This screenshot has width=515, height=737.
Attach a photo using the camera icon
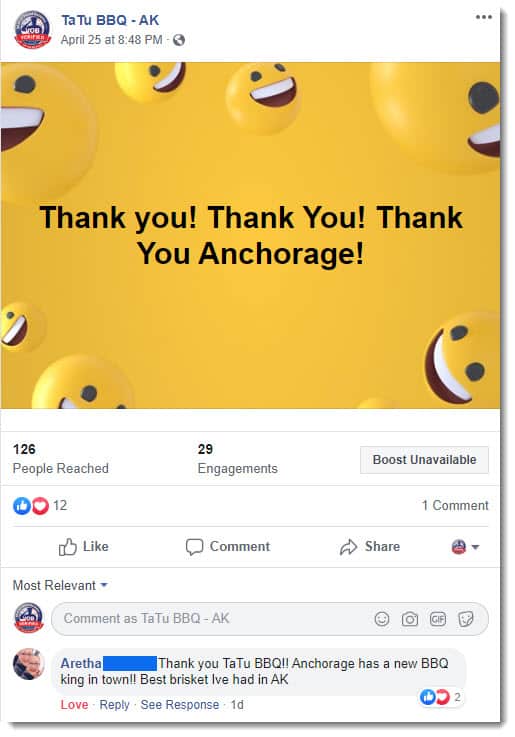click(x=410, y=619)
